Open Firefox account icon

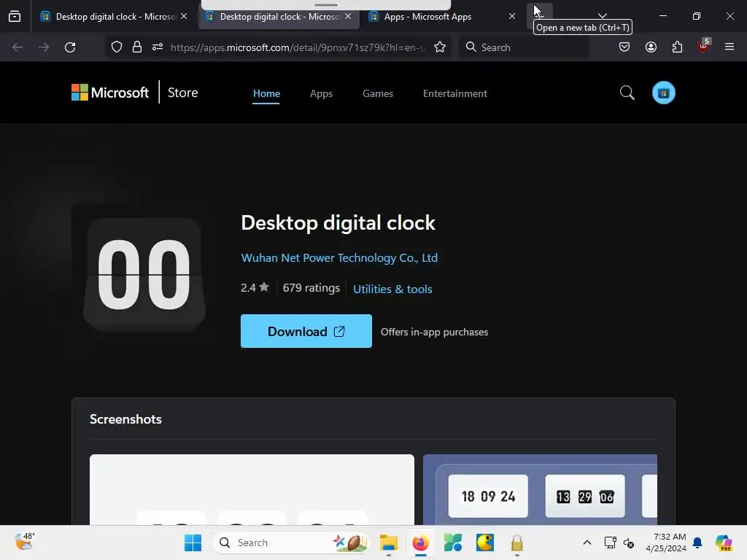click(651, 47)
